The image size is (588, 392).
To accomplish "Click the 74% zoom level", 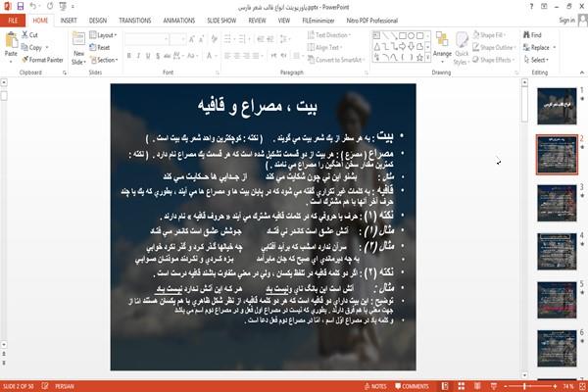I will coord(568,386).
